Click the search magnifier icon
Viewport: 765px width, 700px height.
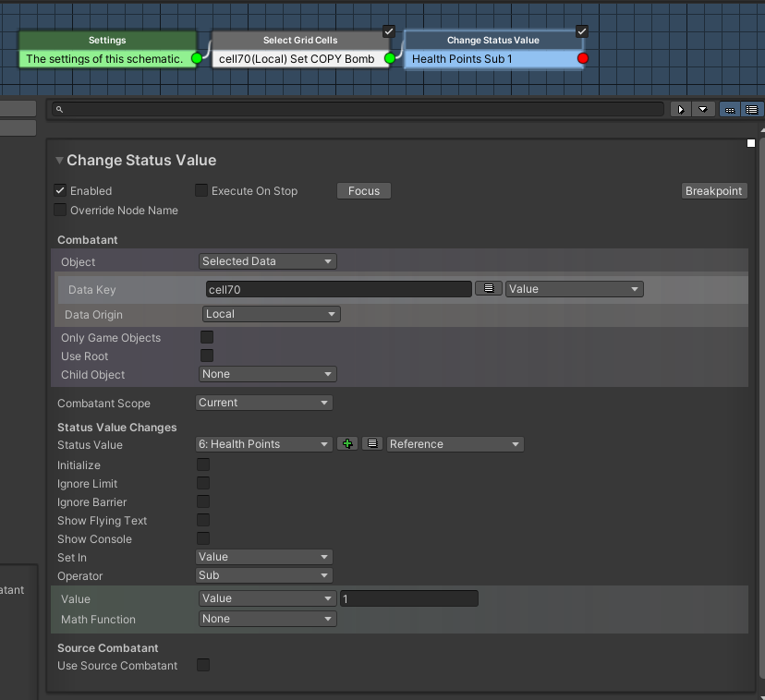coord(59,110)
